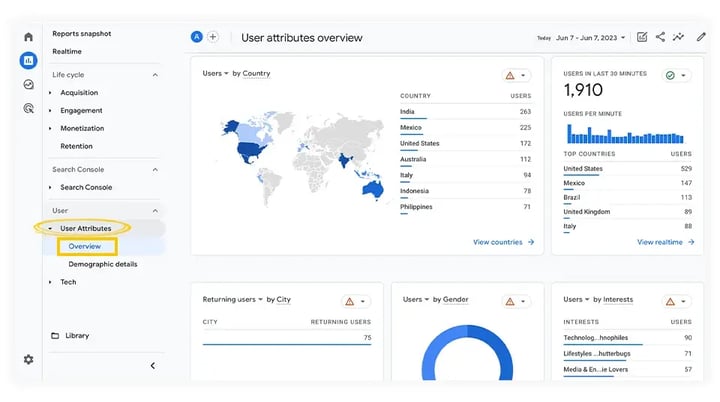Click the View countries link
Screen dimensions: 720x402
click(x=503, y=242)
